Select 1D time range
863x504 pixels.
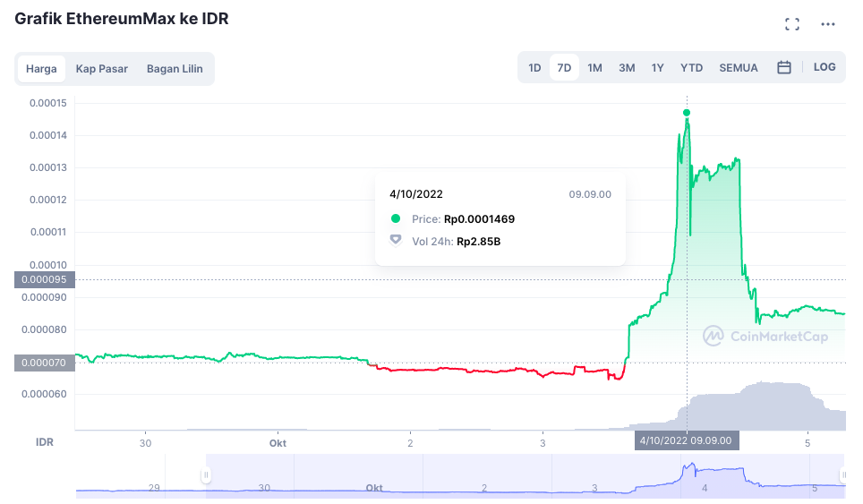click(x=534, y=68)
